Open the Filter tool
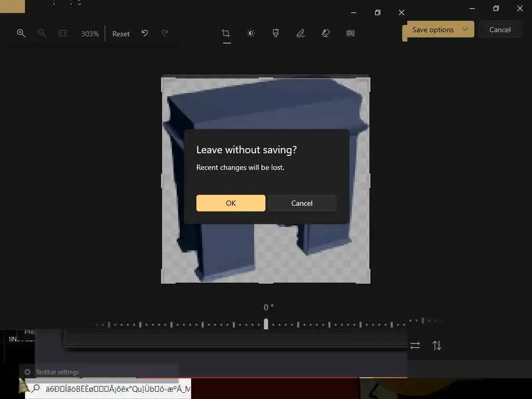The width and height of the screenshot is (532, 399). pos(275,33)
